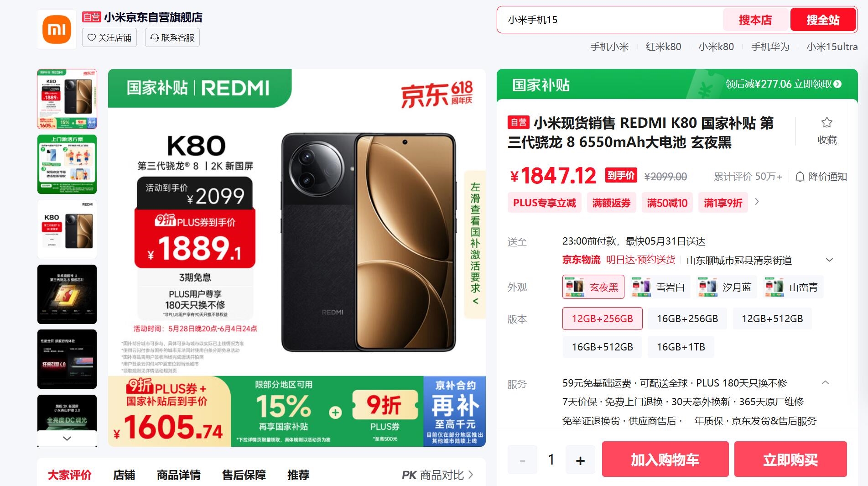Screen dimensions: 868x486
Task: Choose the 16GB+1TB version
Action: tap(681, 347)
